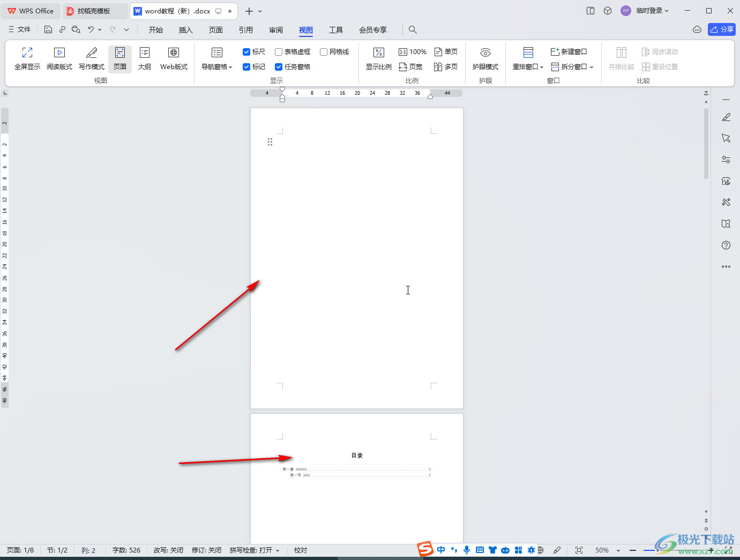The width and height of the screenshot is (740, 560).
Task: Open the help question mark in sidebar
Action: (x=726, y=245)
